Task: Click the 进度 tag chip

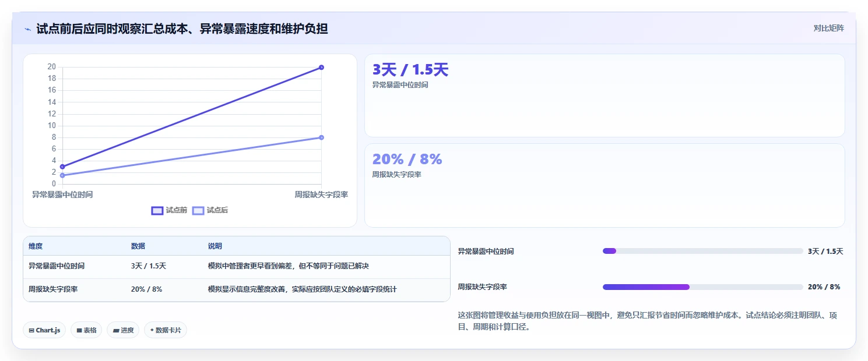Action: click(123, 330)
